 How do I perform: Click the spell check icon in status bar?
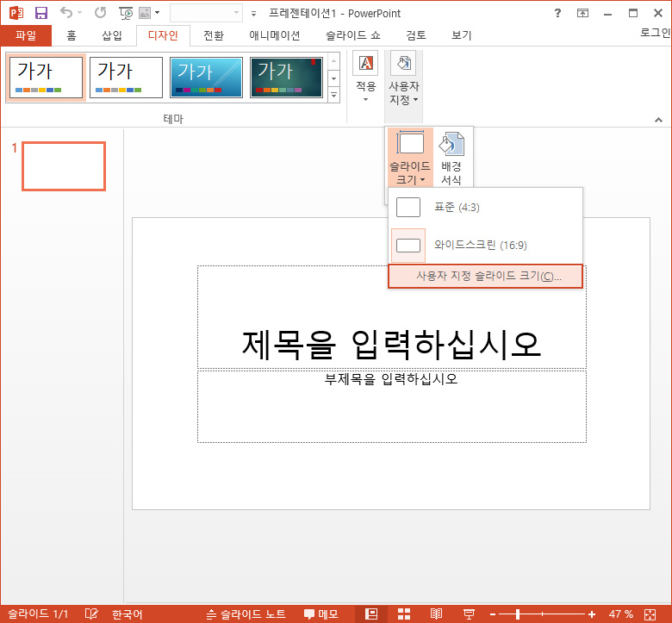click(x=90, y=614)
